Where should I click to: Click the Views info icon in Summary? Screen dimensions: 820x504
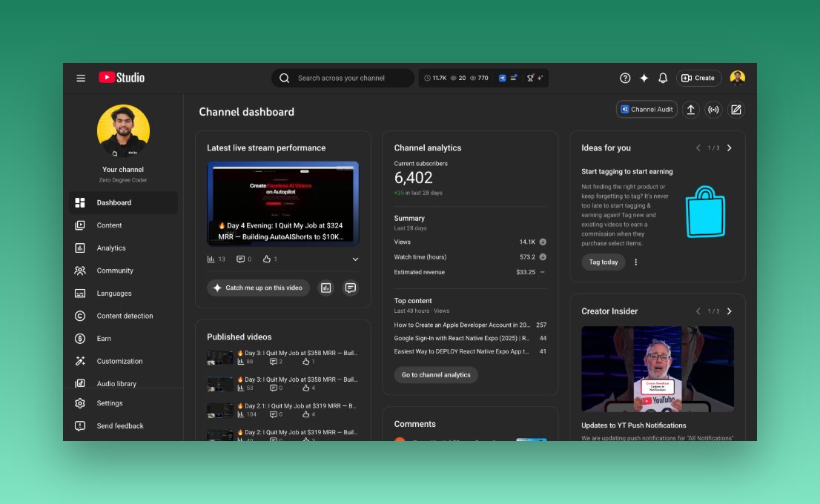tap(543, 242)
